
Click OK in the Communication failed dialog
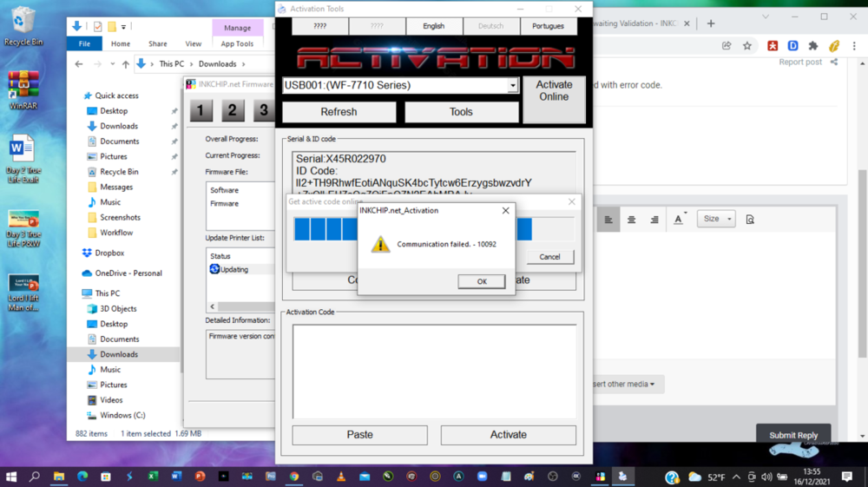click(x=482, y=281)
